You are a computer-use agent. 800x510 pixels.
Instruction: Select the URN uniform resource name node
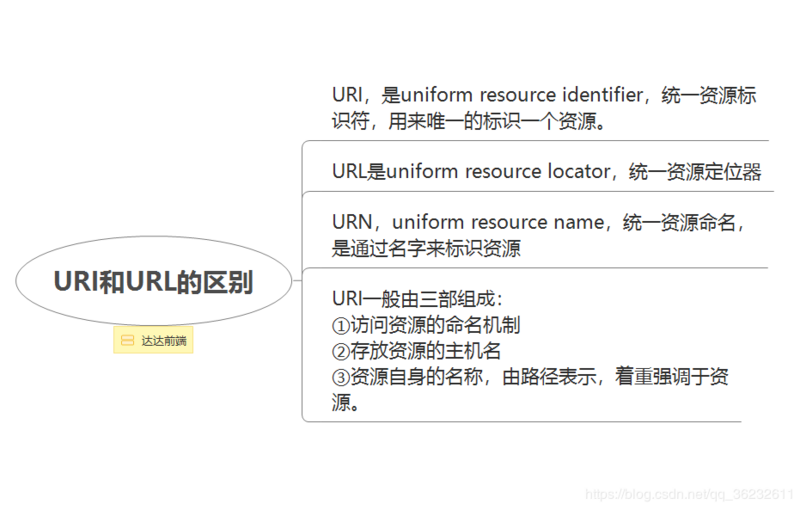[538, 236]
